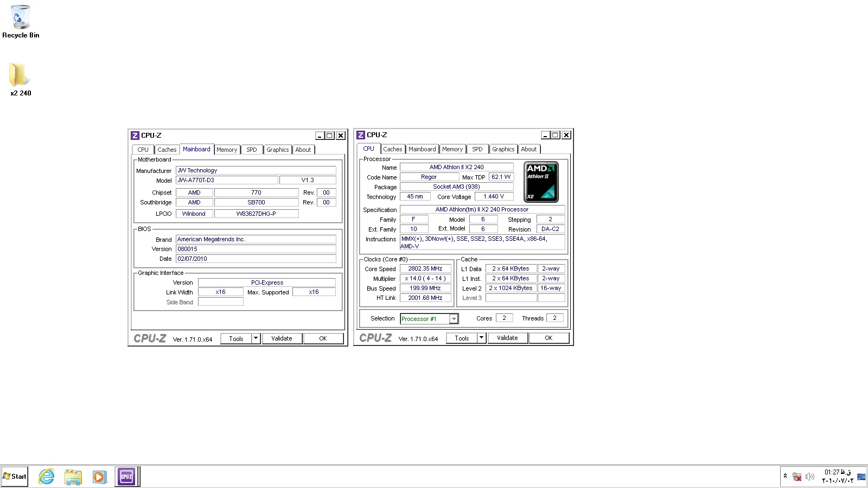The width and height of the screenshot is (868, 488).
Task: Click the 2 x 1024 KBytes Level 2 value
Action: click(510, 288)
